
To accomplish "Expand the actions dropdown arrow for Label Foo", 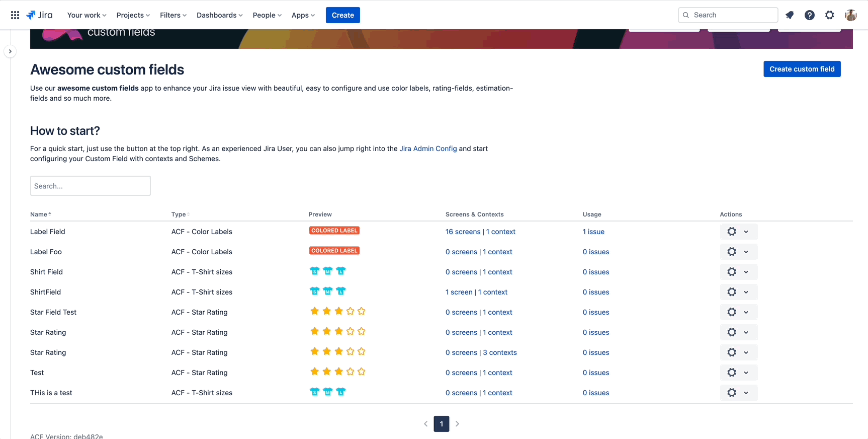I will (746, 252).
